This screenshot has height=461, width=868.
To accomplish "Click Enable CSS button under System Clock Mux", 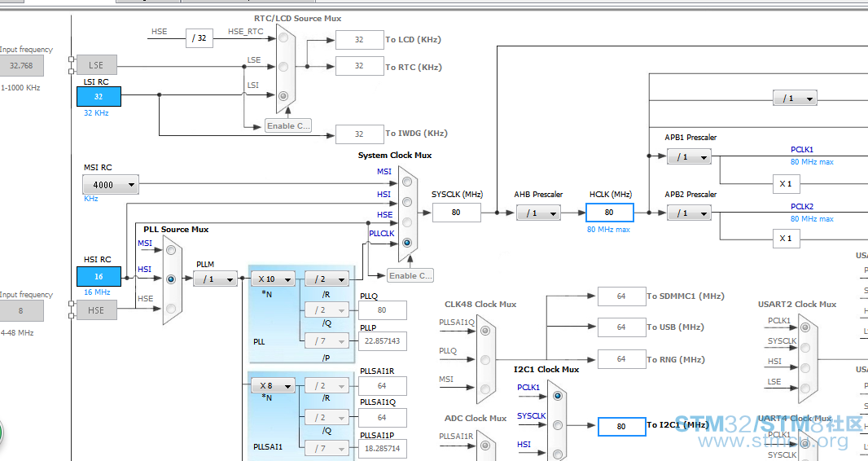I will (x=410, y=275).
